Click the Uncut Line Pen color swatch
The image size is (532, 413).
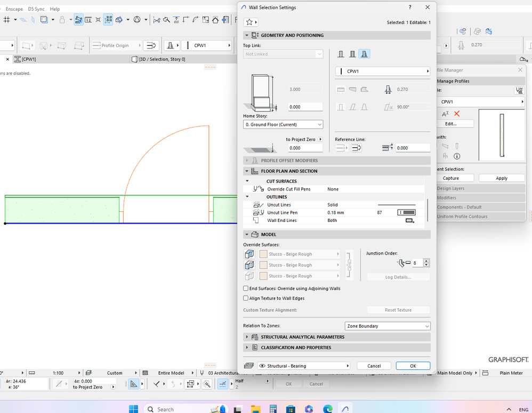pos(407,212)
